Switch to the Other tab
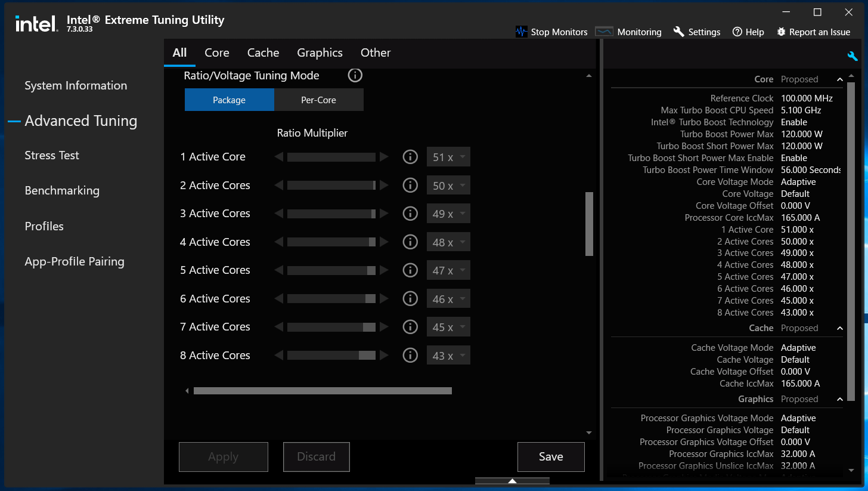Screen dimensions: 868x491 pos(376,53)
